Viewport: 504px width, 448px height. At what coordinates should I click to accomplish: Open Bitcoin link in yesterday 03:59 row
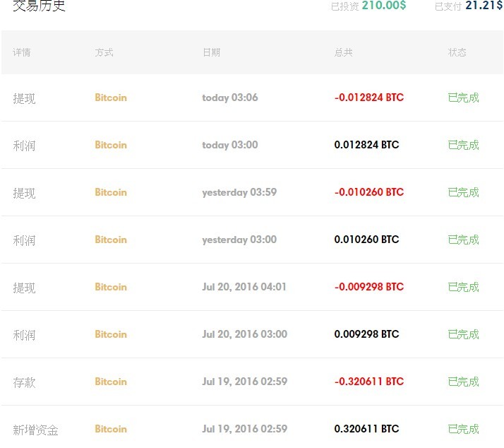pyautogui.click(x=111, y=192)
